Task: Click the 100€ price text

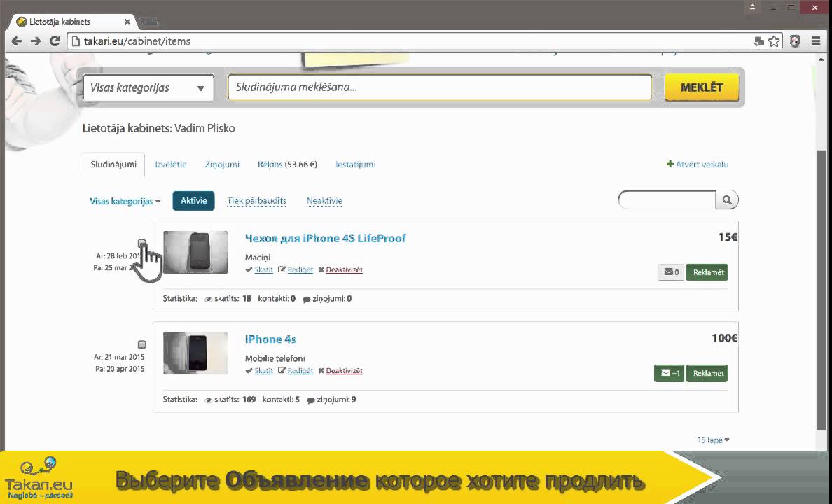Action: (x=724, y=339)
